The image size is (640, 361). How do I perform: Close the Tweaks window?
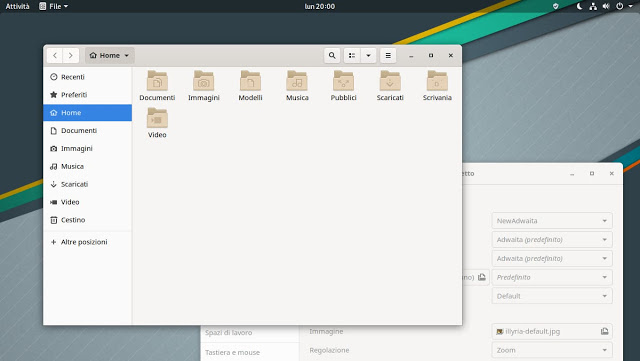point(611,174)
